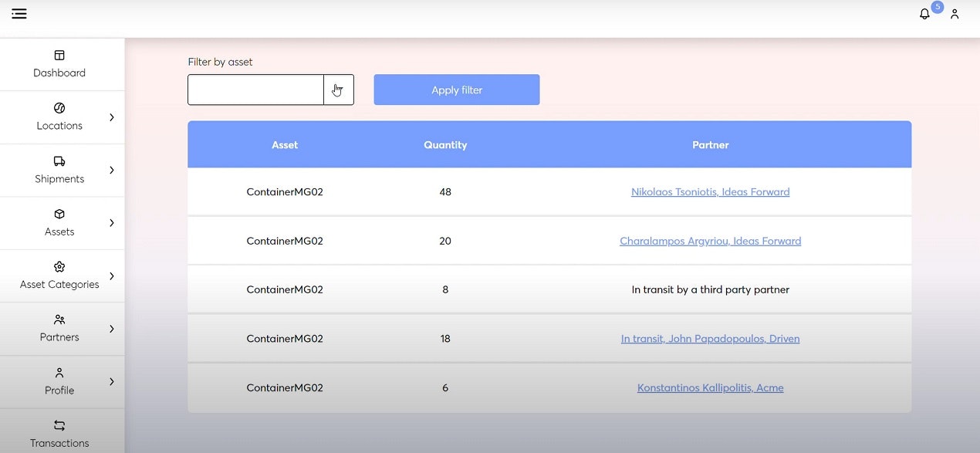This screenshot has height=453, width=980.
Task: Click the user account icon top right
Action: 955,14
